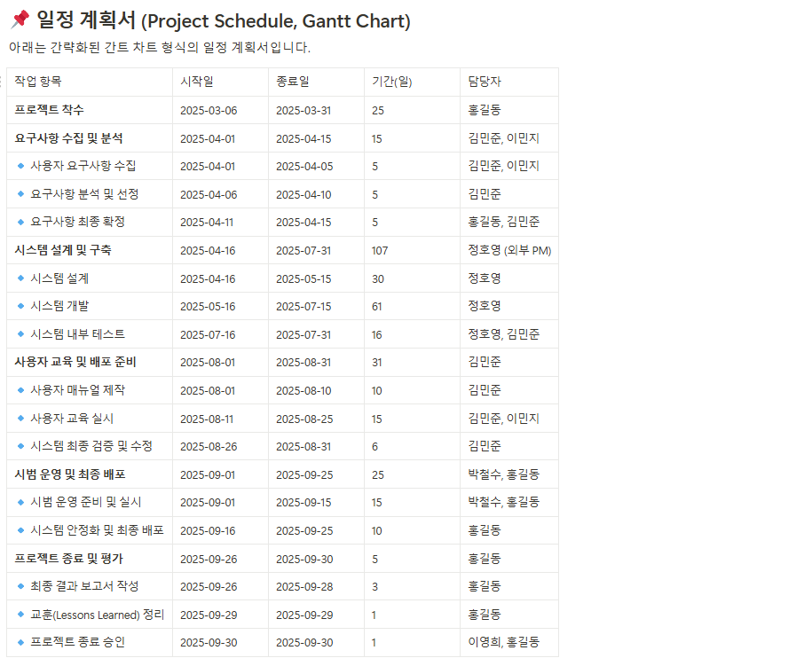Click the duration '16' in 내부 테스트 row

pyautogui.click(x=376, y=335)
